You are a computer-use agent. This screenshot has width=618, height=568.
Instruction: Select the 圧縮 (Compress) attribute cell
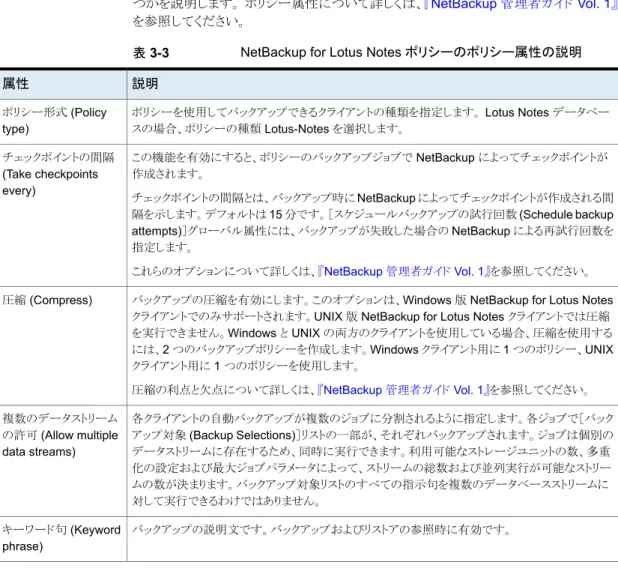click(63, 346)
